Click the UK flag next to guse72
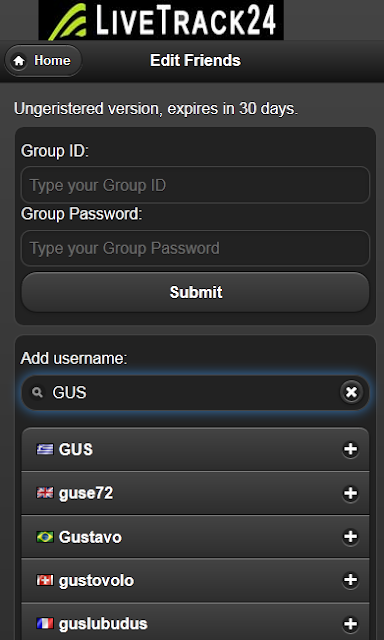This screenshot has height=640, width=384. tap(45, 493)
